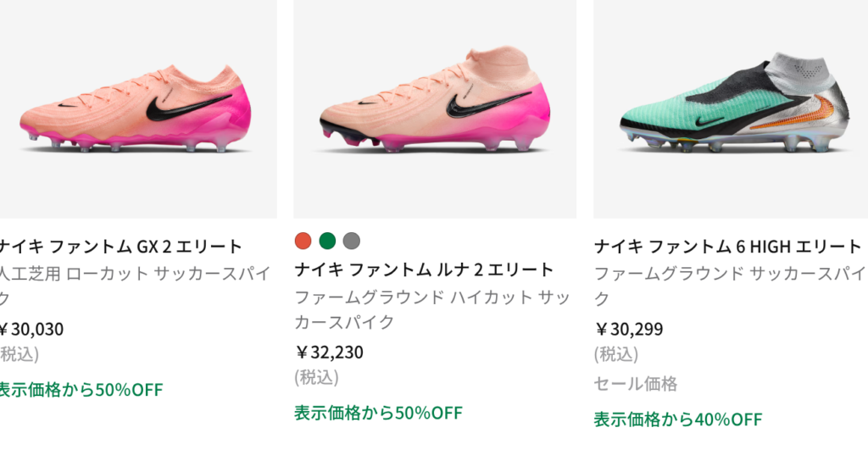Select the red-orange color swatch
Screen dimensions: 868x450
click(x=303, y=241)
